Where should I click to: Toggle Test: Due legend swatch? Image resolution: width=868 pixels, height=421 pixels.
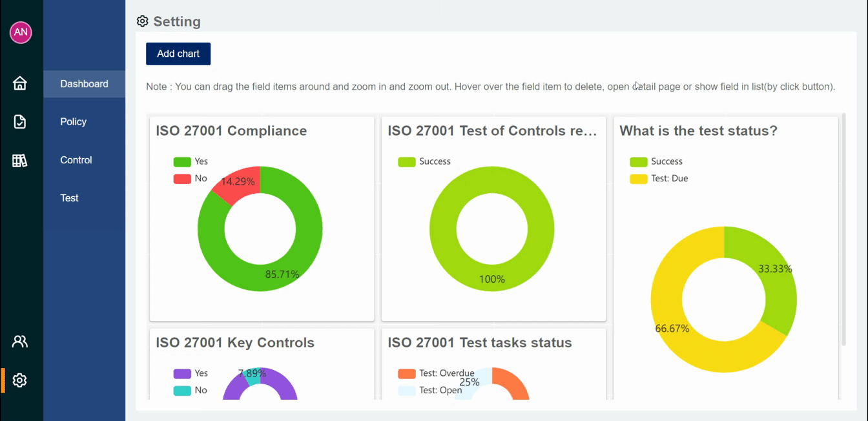639,178
